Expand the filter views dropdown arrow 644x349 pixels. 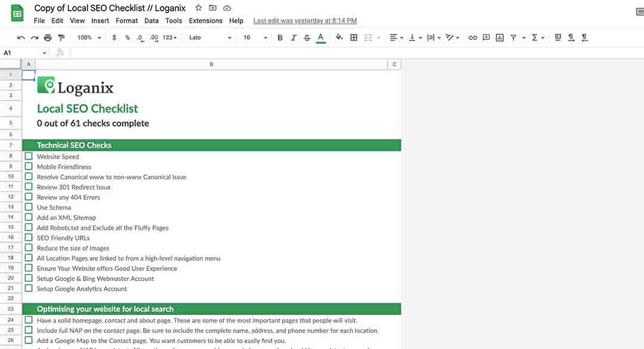[x=524, y=38]
